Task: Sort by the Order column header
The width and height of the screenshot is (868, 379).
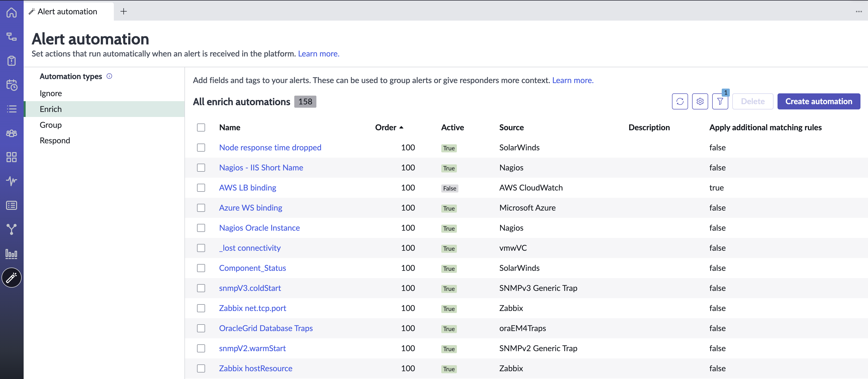Action: tap(389, 128)
